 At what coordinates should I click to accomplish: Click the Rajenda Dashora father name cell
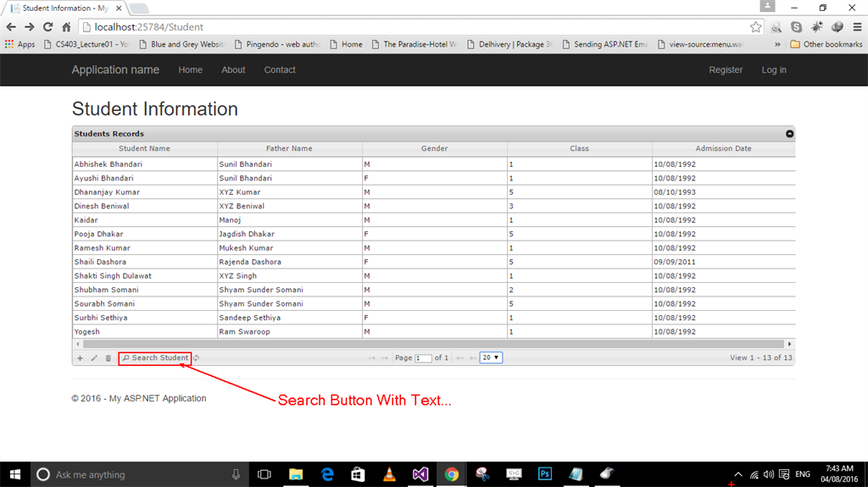(x=290, y=262)
